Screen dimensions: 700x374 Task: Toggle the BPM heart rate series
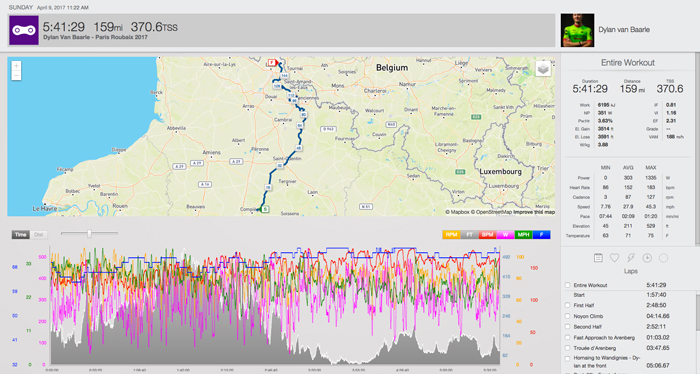(487, 235)
